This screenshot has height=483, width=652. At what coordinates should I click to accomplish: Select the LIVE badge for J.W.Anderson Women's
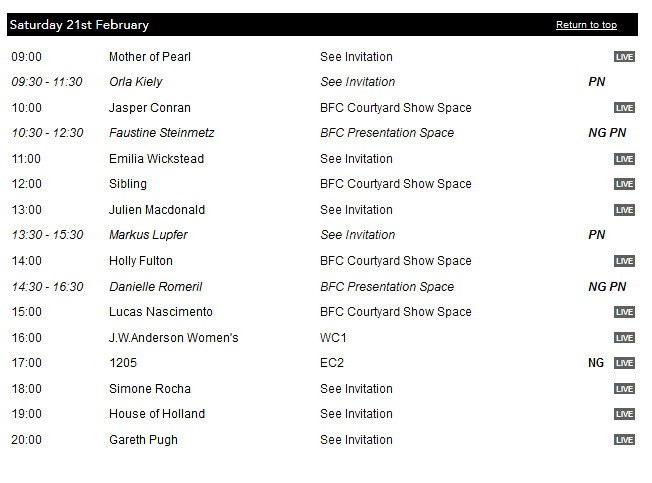click(624, 338)
